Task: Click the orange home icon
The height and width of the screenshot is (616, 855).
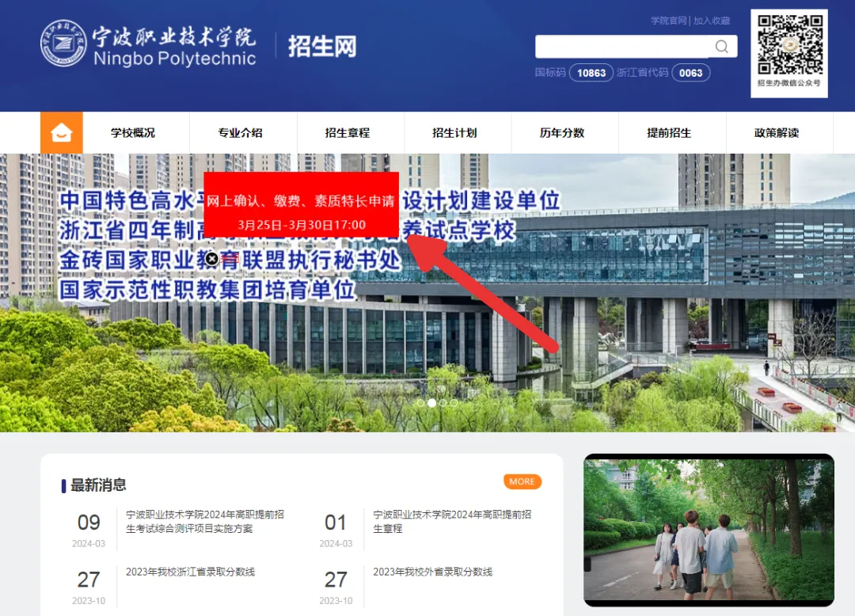Action: point(62,133)
